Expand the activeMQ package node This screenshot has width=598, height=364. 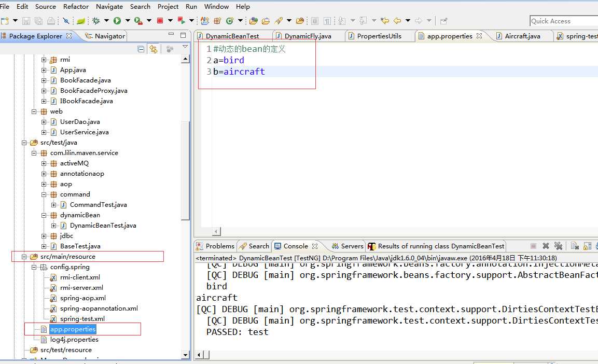point(44,163)
